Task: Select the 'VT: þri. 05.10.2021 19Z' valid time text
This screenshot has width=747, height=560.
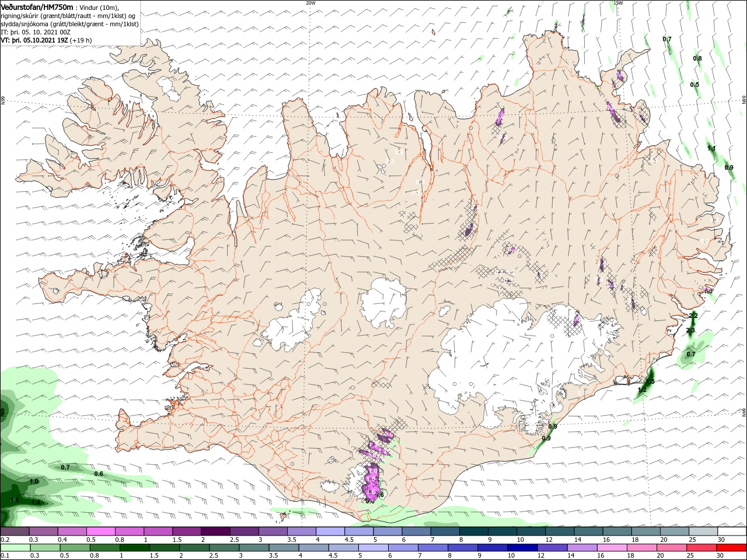Action: [34, 40]
